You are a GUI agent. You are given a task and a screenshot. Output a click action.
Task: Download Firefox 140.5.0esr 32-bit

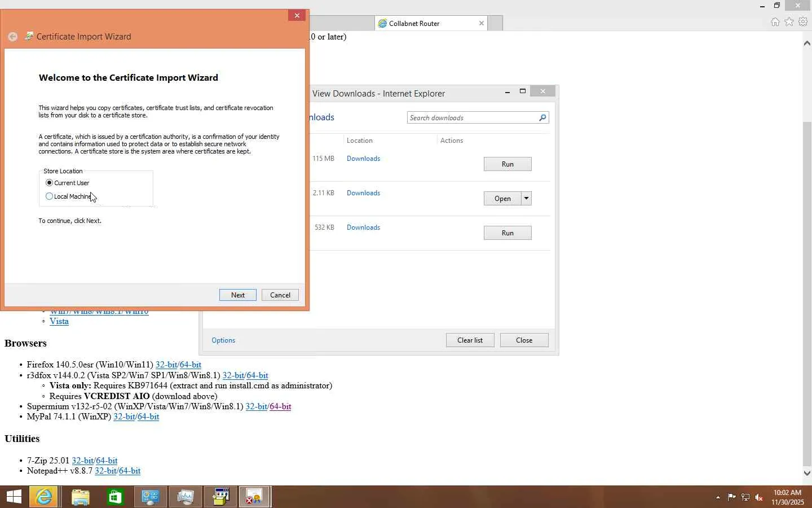[x=166, y=365]
